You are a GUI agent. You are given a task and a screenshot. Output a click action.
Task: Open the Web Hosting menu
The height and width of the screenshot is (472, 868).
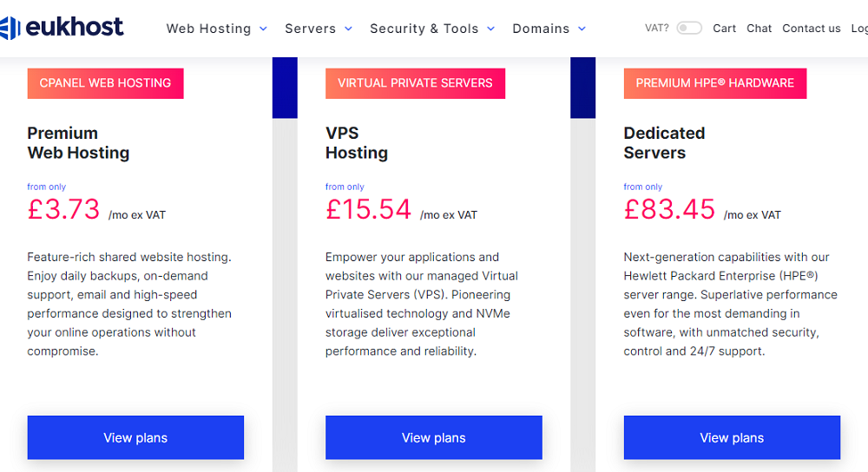[208, 29]
